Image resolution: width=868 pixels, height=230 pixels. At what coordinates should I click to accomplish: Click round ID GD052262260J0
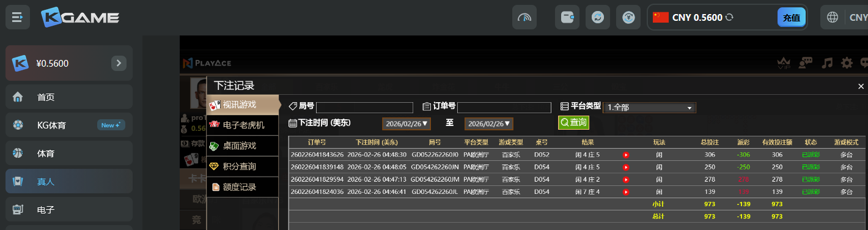[435, 155]
